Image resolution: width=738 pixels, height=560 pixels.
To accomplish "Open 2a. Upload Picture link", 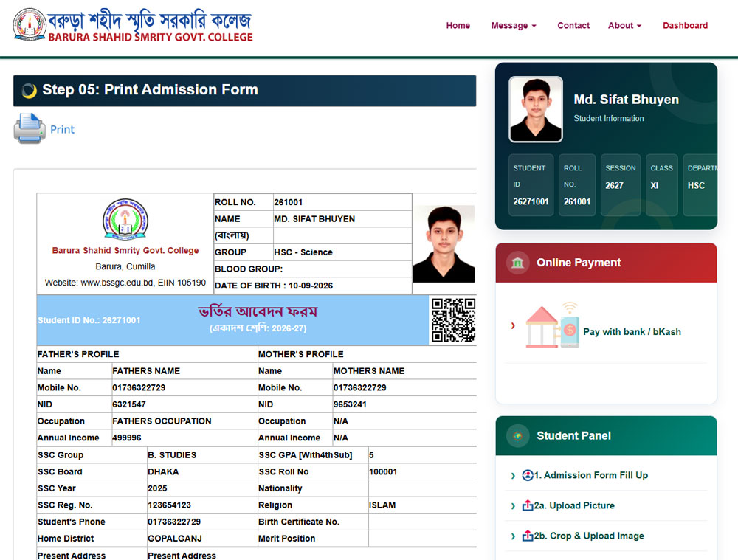I will [574, 505].
